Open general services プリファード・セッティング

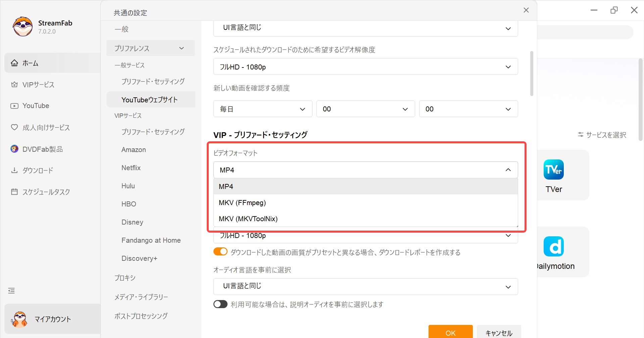click(153, 81)
